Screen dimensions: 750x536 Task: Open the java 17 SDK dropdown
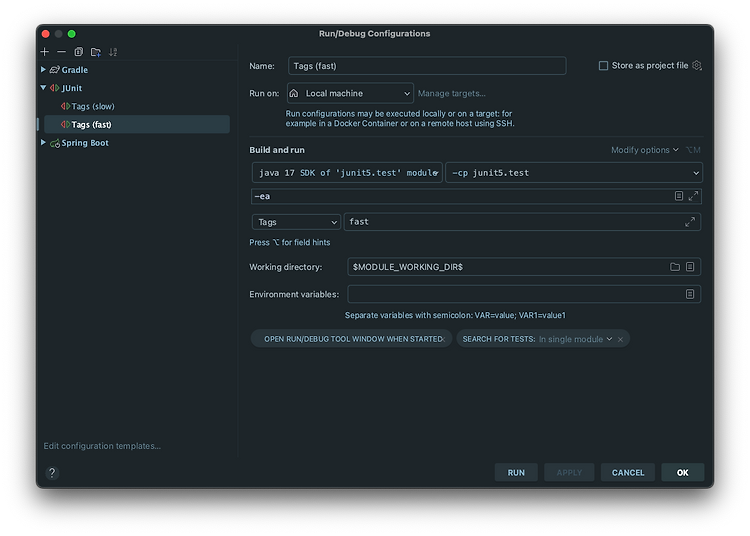[x=347, y=173]
